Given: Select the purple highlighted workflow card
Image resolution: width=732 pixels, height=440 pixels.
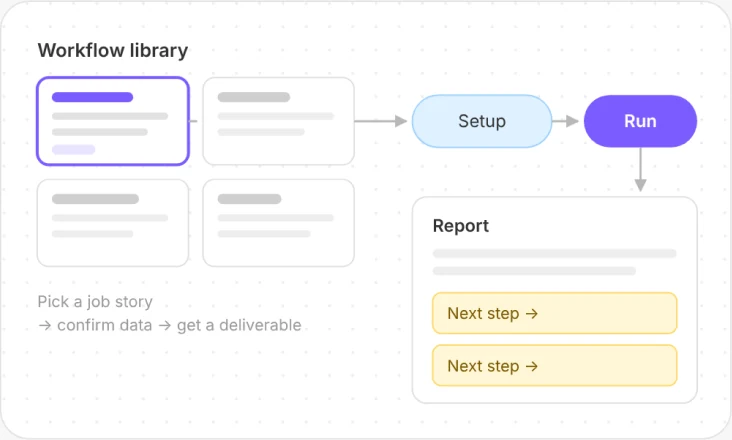Looking at the screenshot, I should pos(113,121).
